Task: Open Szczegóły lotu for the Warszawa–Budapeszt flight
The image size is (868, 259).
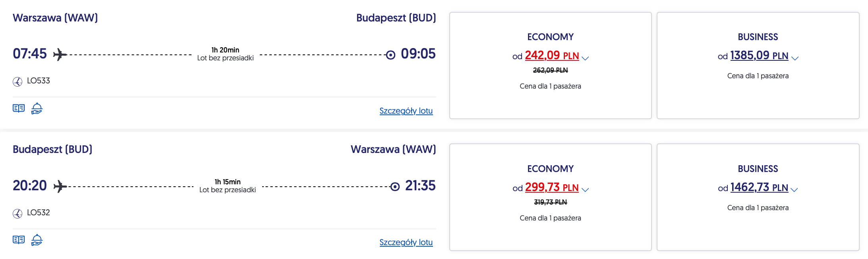Action: click(x=406, y=111)
